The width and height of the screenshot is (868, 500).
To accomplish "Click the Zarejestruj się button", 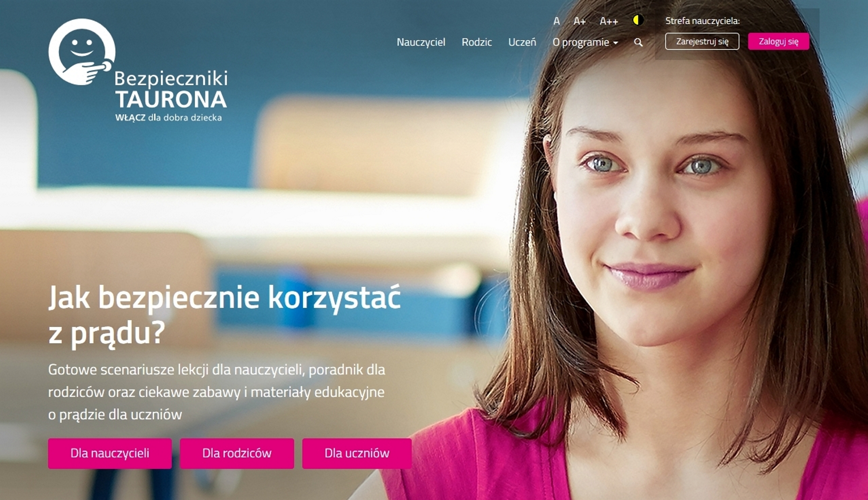I will click(702, 41).
